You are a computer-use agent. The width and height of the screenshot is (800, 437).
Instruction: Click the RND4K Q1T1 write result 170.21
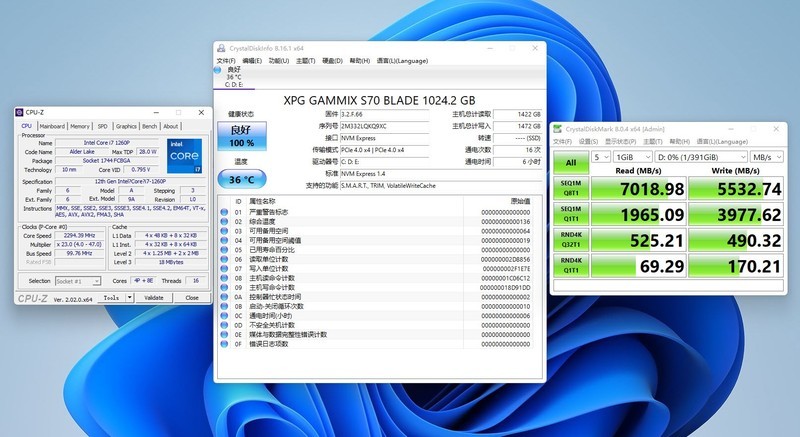click(x=736, y=266)
